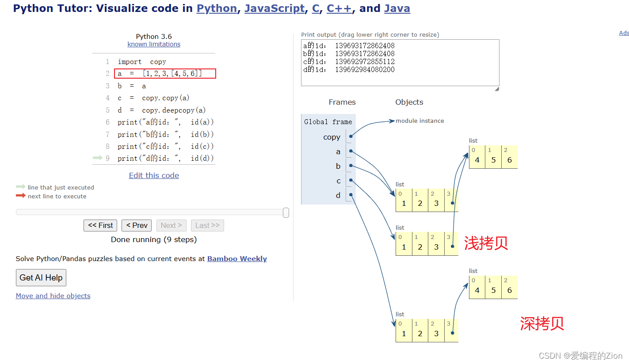
Task: Click the disabled Last >> button
Action: pyautogui.click(x=207, y=225)
